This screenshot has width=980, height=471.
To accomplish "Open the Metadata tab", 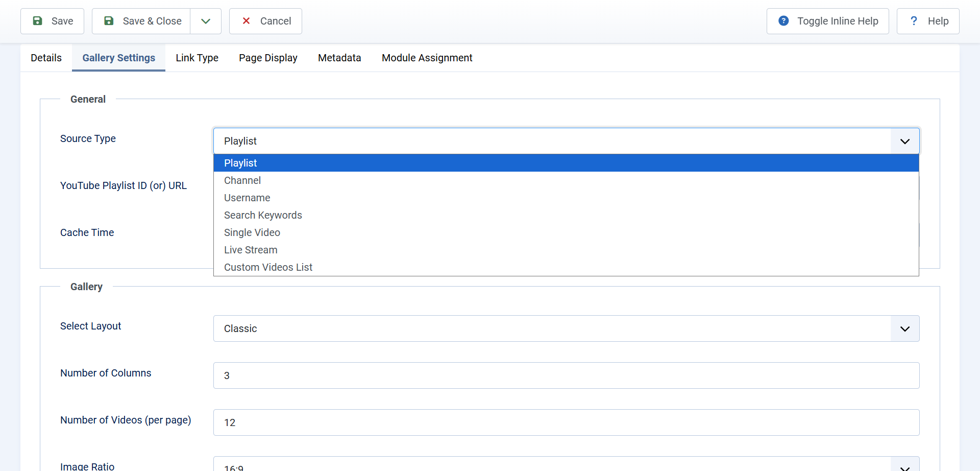I will 339,58.
